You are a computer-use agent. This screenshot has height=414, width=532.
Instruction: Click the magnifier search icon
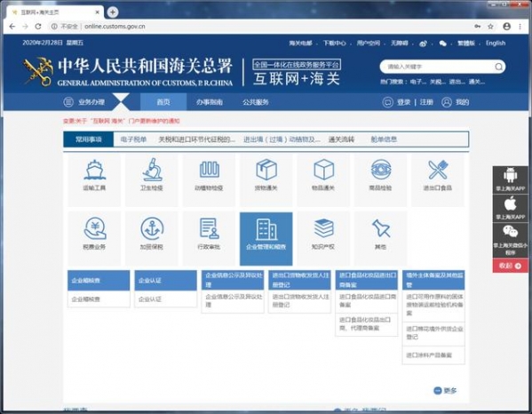(498, 67)
